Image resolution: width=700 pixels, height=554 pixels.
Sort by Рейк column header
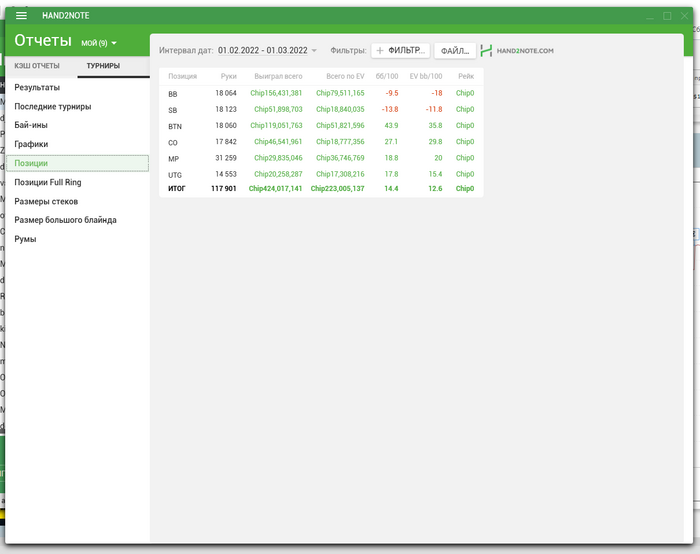pyautogui.click(x=466, y=76)
